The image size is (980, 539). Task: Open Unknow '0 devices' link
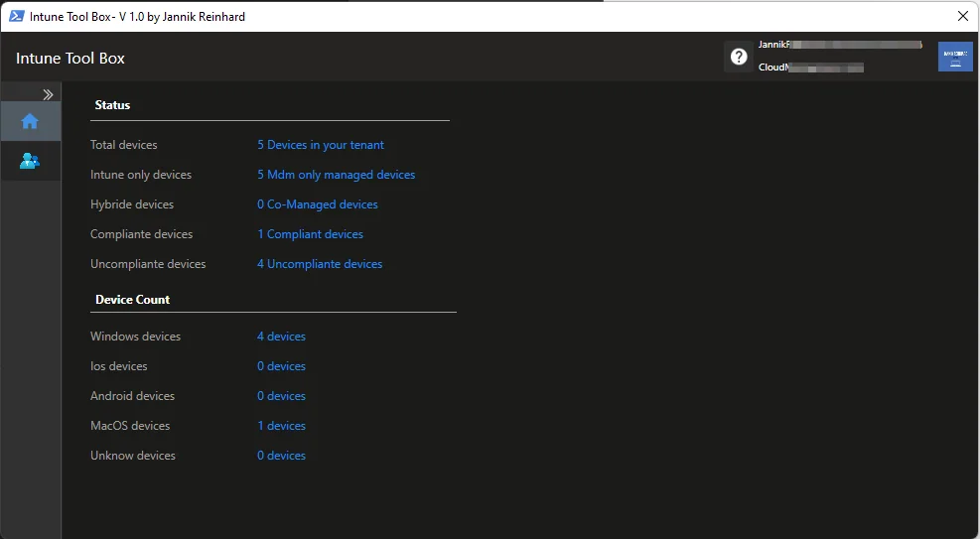point(281,456)
